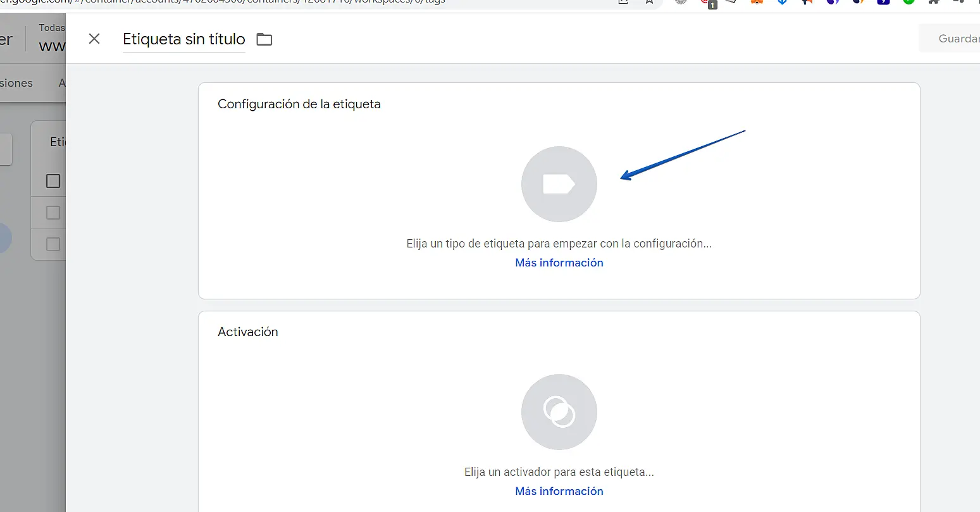Click 'Todas' in the background header
The image size is (980, 512).
tap(52, 28)
